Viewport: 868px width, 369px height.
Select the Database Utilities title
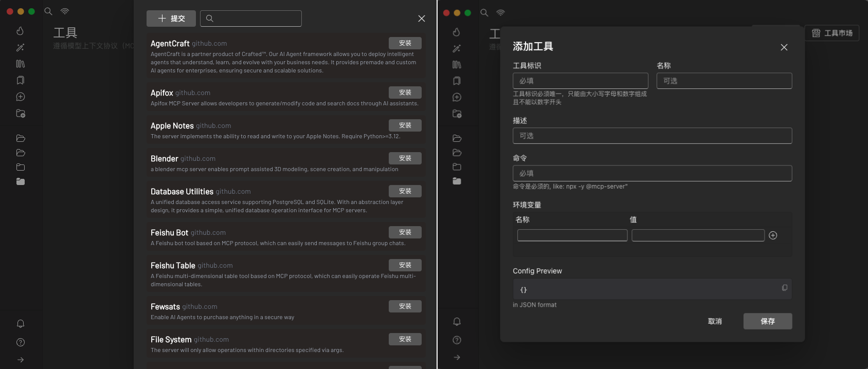click(182, 192)
